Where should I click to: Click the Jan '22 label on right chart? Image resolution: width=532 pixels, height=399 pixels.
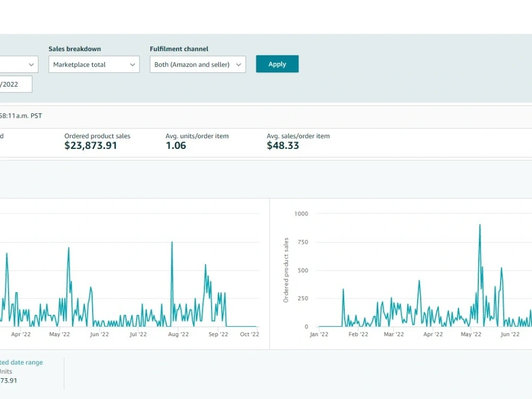[319, 334]
